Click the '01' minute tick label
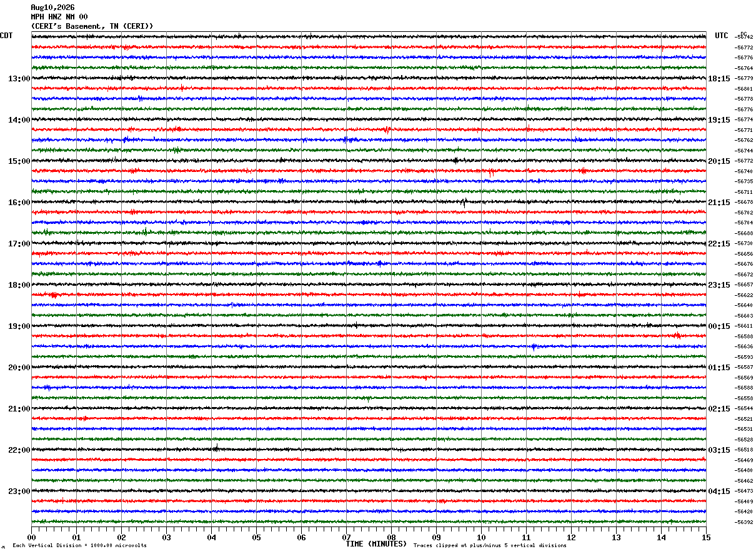The width and height of the screenshot is (756, 554). (76, 537)
